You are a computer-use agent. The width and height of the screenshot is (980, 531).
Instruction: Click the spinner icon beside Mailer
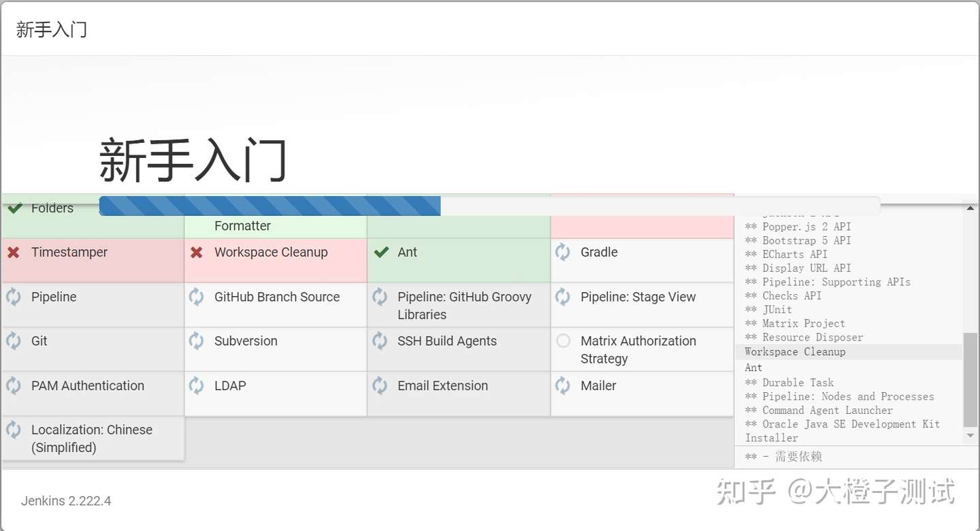[x=563, y=385]
